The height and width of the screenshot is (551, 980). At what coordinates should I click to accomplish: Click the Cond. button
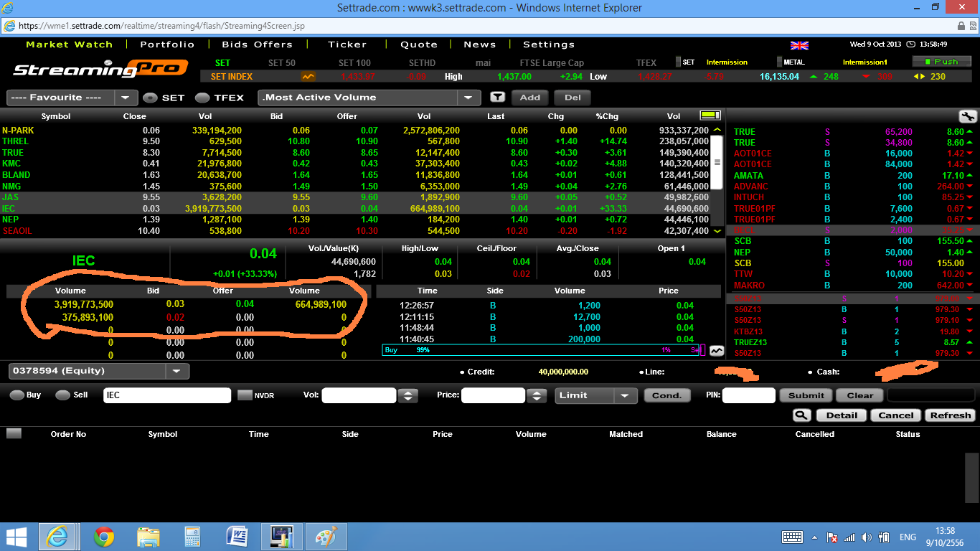point(667,395)
